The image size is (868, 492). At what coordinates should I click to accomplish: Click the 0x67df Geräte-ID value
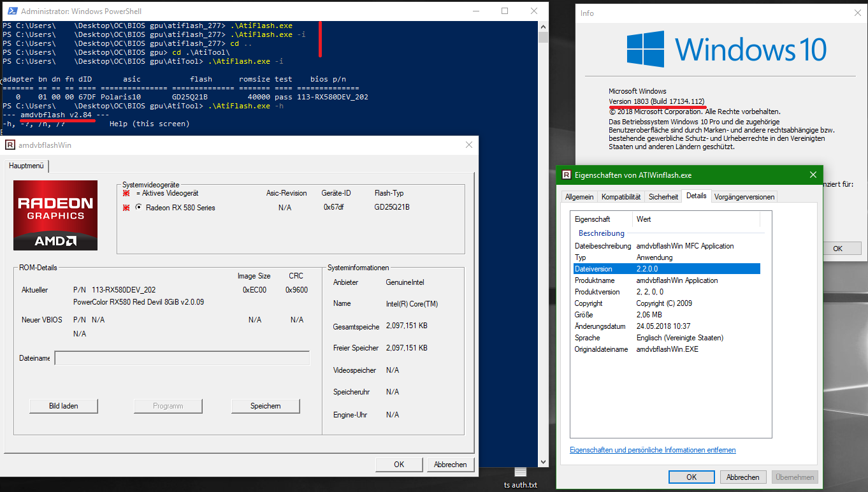click(334, 207)
